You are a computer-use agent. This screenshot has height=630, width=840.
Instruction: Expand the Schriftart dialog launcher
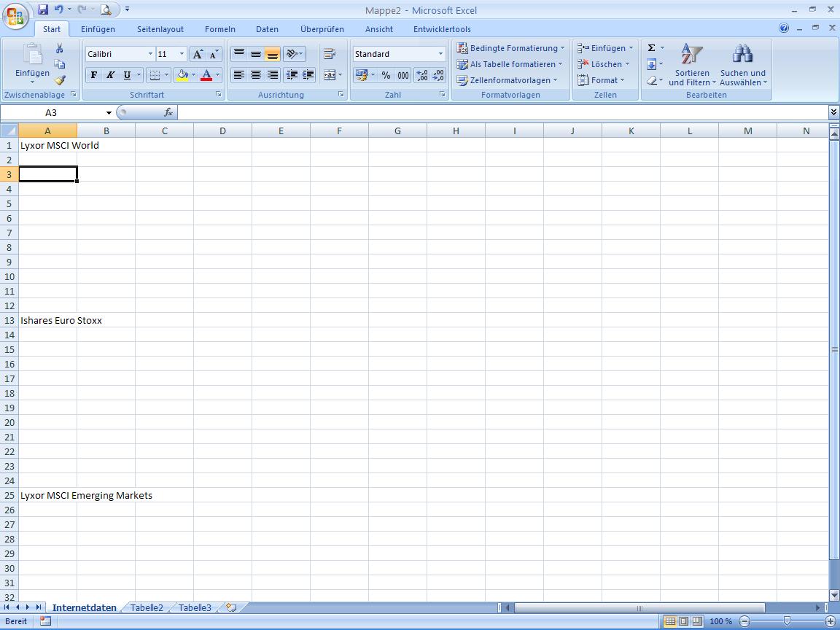pos(219,94)
